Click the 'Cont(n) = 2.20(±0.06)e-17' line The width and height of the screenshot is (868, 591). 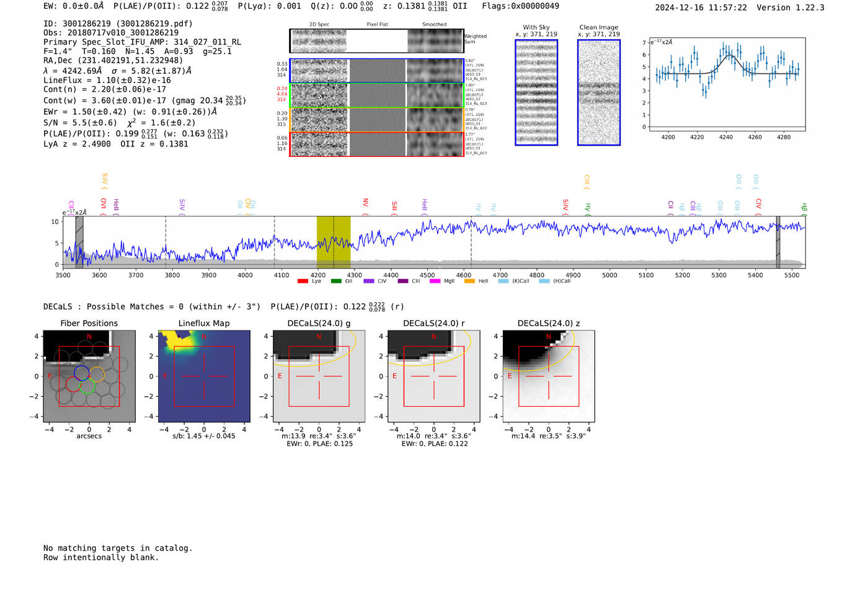[x=105, y=89]
